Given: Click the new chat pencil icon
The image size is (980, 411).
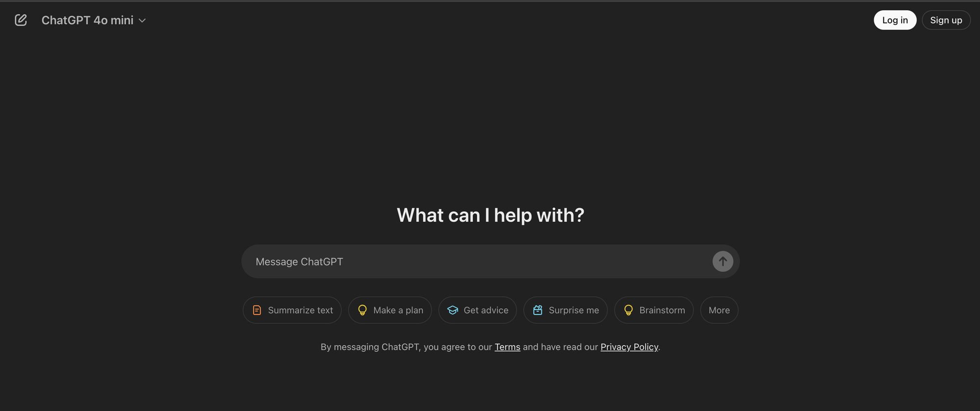Looking at the screenshot, I should 21,20.
